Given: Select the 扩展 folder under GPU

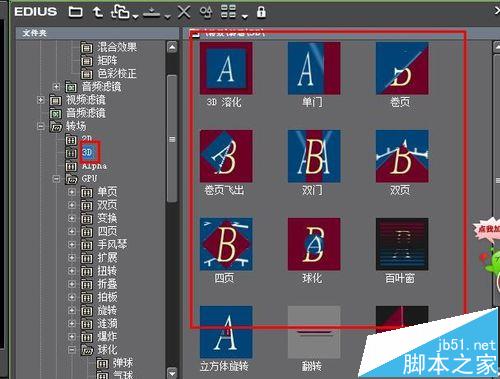Looking at the screenshot, I should pos(107,258).
